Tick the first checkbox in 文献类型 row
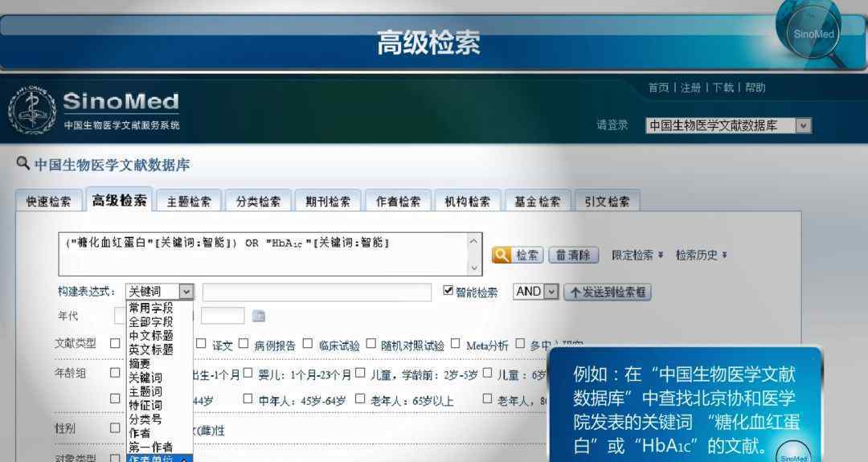 coord(115,344)
